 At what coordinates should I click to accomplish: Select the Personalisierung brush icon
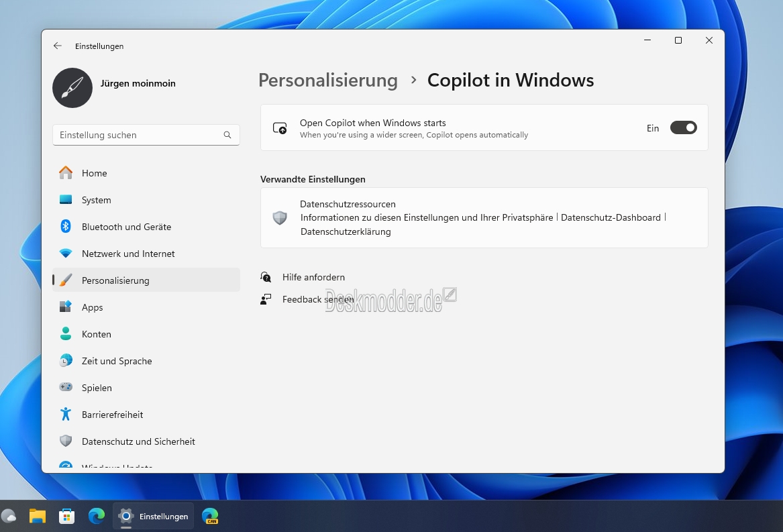65,280
